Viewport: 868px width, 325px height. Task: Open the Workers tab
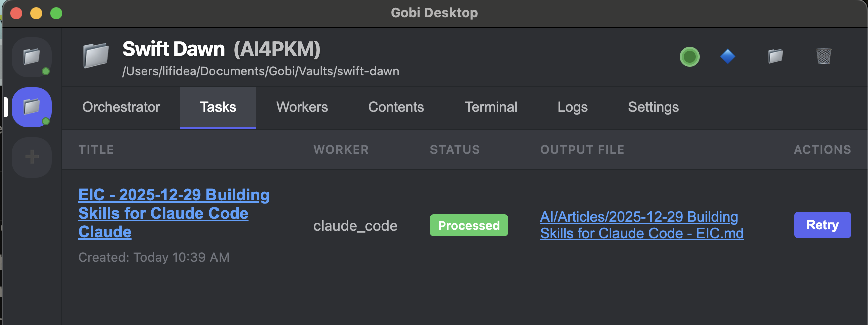(302, 107)
